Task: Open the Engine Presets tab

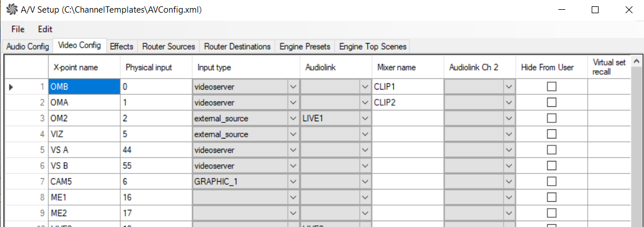Action: pyautogui.click(x=305, y=47)
